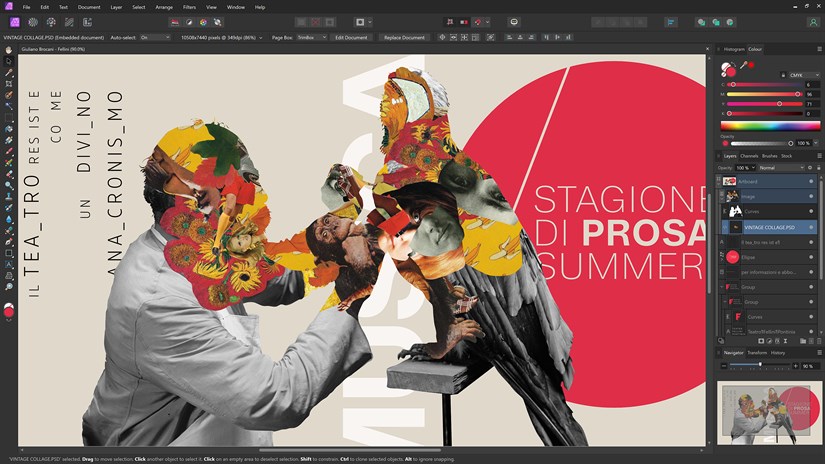Click the Cyan value input field

click(x=812, y=84)
